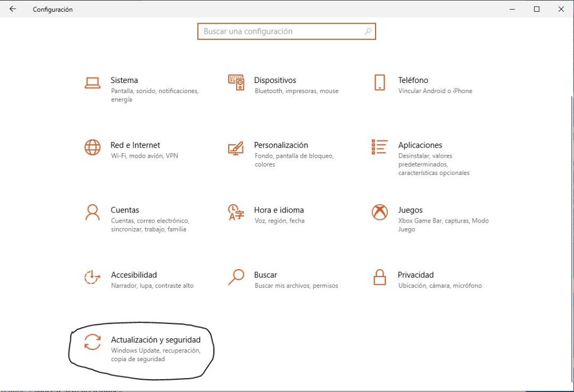Focus the Buscar una configuración search field
The width and height of the screenshot is (574, 392).
[x=286, y=31]
